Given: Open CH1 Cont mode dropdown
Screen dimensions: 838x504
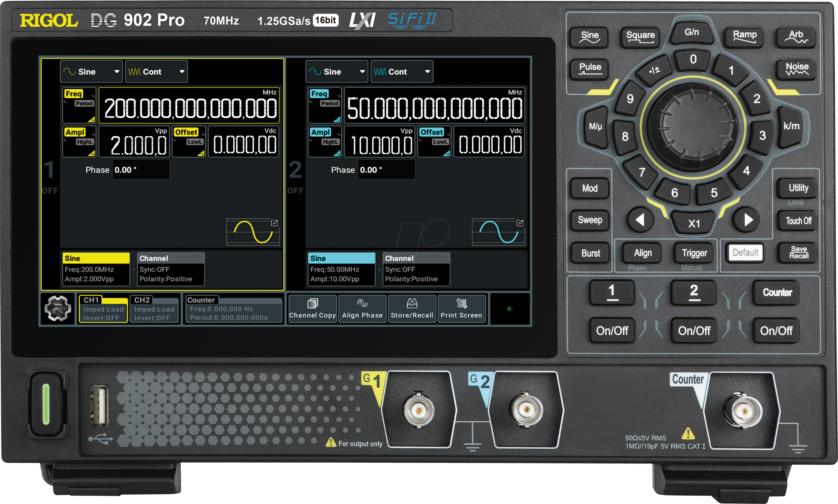Looking at the screenshot, I should tap(156, 72).
